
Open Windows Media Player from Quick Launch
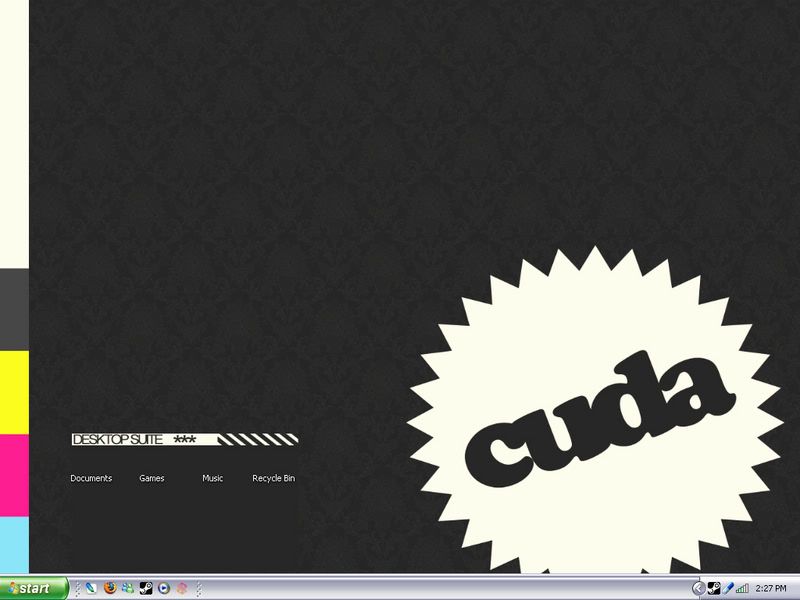164,588
